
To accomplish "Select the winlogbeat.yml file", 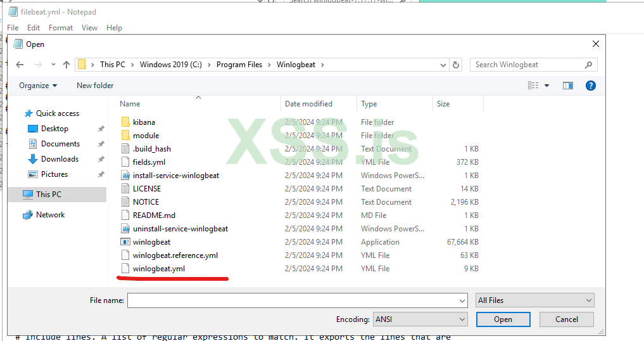I will [x=158, y=269].
